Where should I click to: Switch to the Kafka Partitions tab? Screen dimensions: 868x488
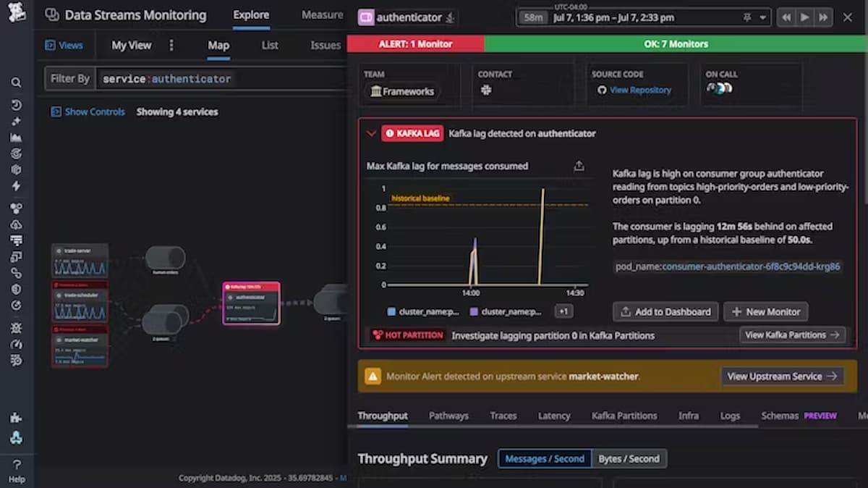pos(624,416)
